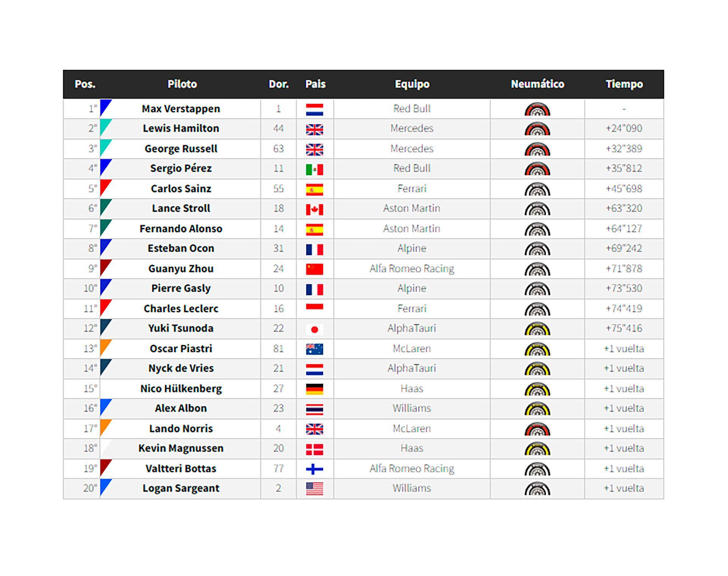Select driver name Fernando Alonso
728x576 pixels.
tap(181, 229)
